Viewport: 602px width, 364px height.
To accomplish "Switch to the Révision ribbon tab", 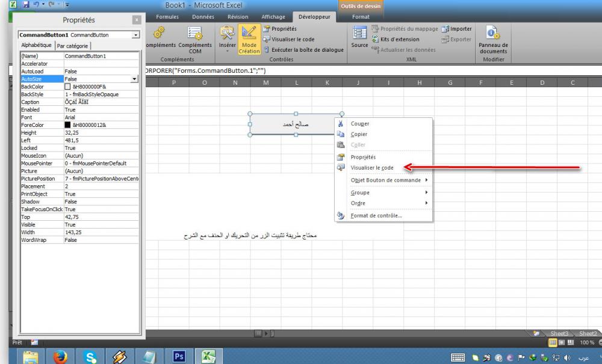I will click(238, 17).
